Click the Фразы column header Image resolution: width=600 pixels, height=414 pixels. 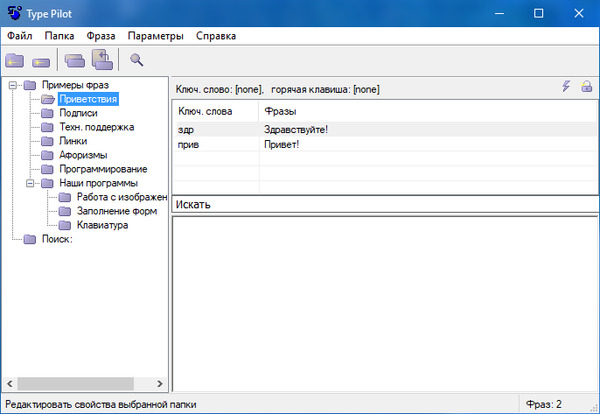point(280,110)
